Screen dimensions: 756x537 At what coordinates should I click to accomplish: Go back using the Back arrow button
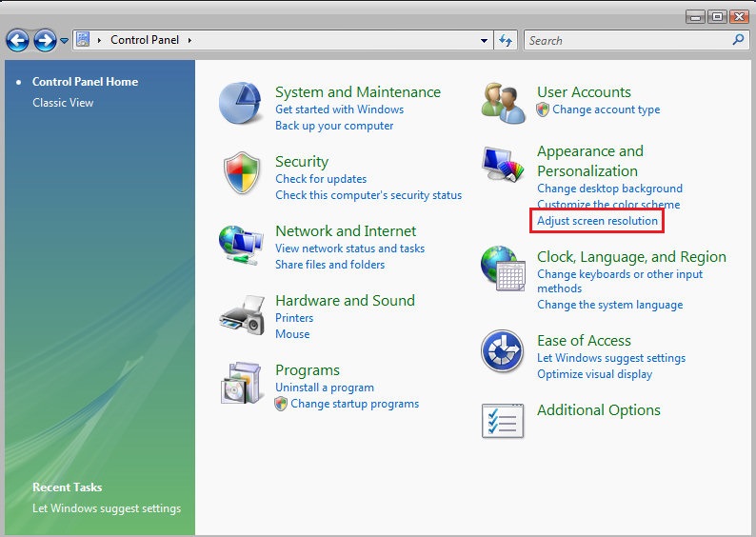click(17, 40)
